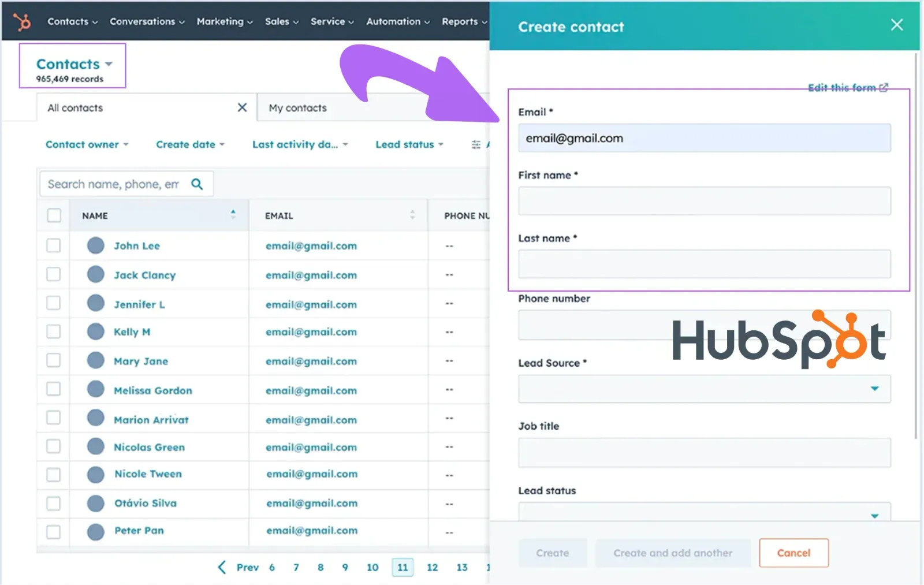The width and height of the screenshot is (924, 585).
Task: Open Contacts menu in top navigation
Action: (72, 21)
